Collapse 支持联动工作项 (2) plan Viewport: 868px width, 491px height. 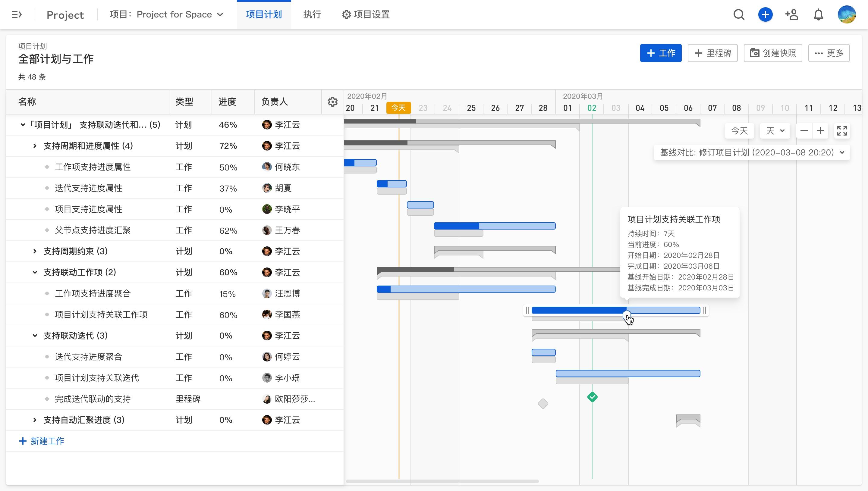tap(35, 273)
